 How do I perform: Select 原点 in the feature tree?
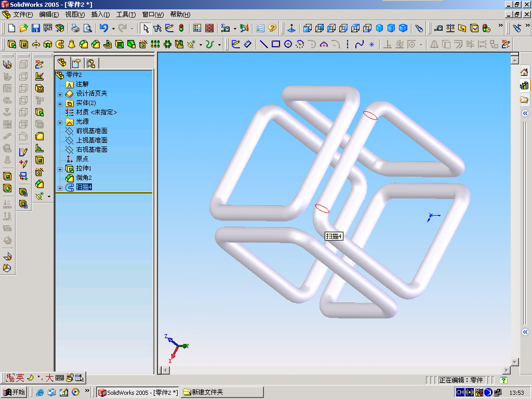[82, 159]
